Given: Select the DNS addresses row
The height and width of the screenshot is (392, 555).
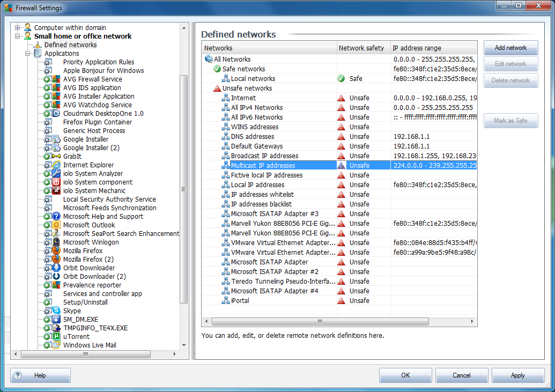Looking at the screenshot, I should (x=339, y=136).
